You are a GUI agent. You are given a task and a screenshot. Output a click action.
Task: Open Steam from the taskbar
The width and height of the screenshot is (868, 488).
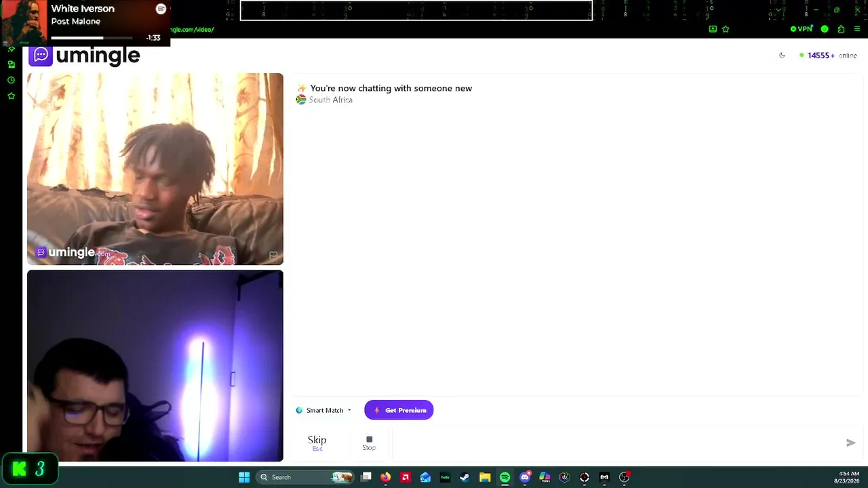coord(465,477)
